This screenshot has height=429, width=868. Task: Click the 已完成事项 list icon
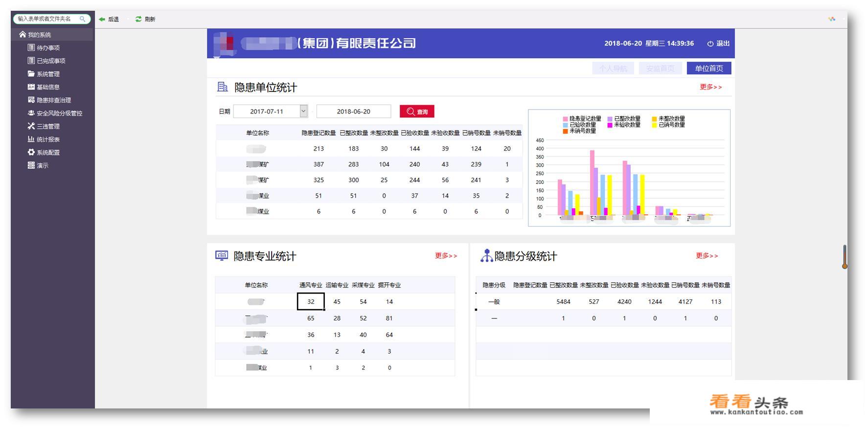(31, 61)
